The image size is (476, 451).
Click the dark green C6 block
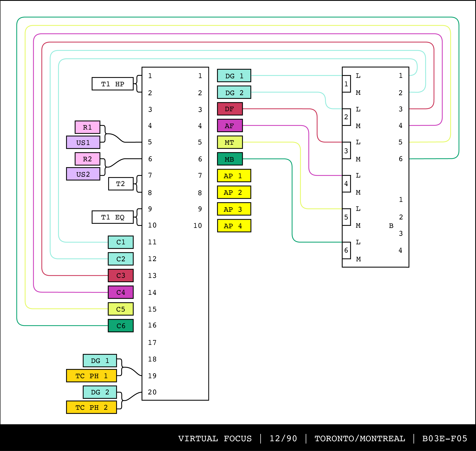[121, 326]
